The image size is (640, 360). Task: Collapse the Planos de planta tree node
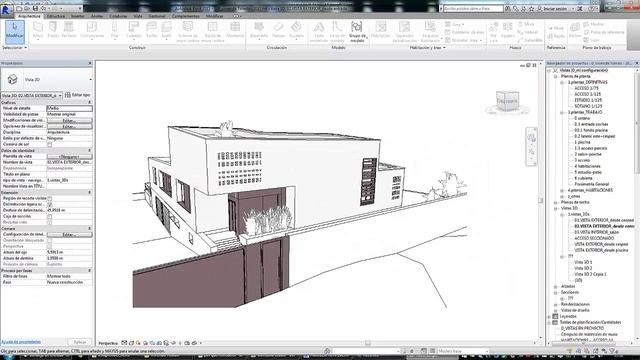click(x=556, y=76)
